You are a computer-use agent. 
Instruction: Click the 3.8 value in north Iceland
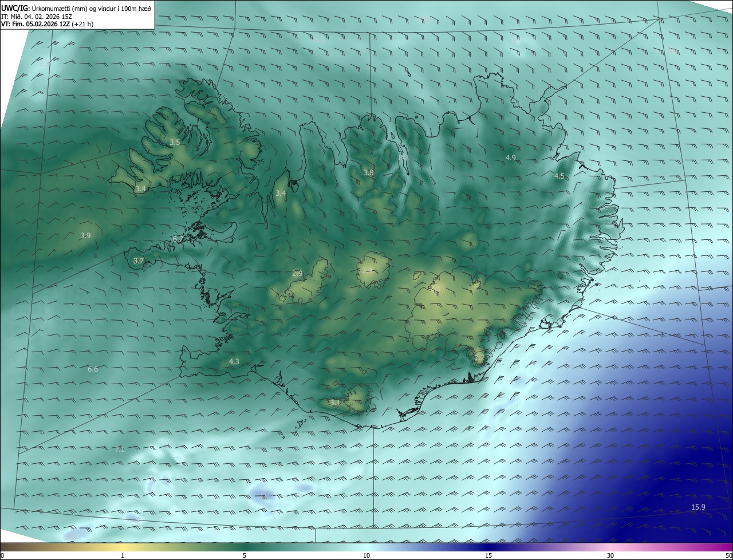[x=368, y=172]
